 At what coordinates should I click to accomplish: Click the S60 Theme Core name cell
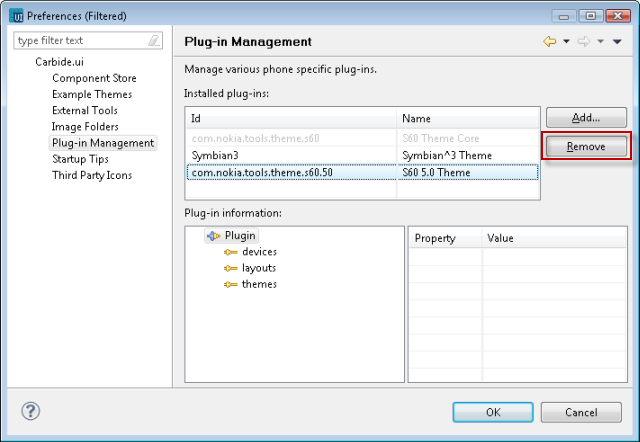[x=440, y=138]
